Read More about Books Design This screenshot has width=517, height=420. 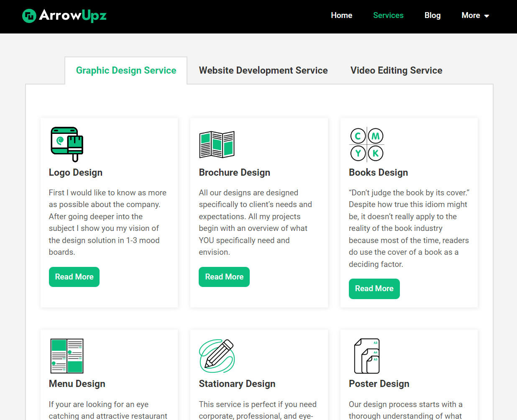coord(374,289)
